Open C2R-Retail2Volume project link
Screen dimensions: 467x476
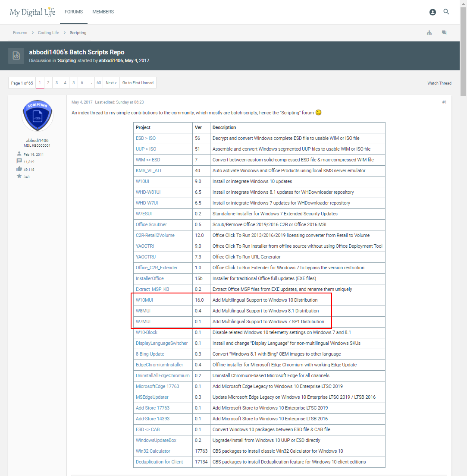155,235
